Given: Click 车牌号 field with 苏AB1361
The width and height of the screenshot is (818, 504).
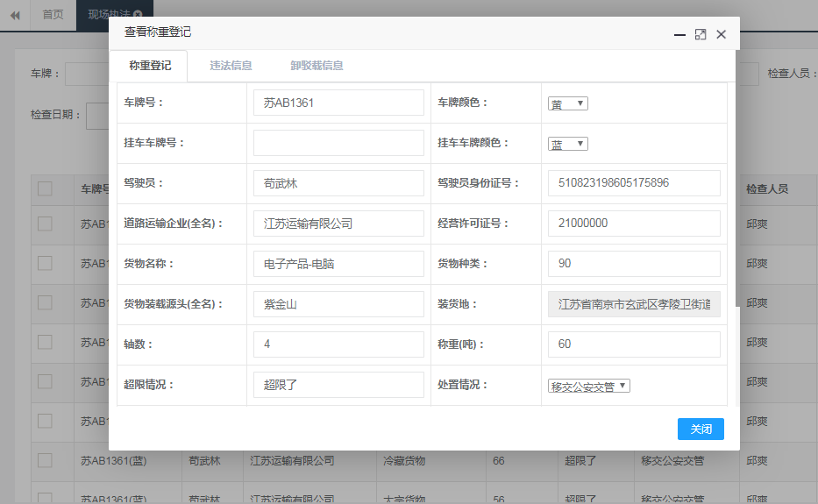Looking at the screenshot, I should tap(338, 103).
